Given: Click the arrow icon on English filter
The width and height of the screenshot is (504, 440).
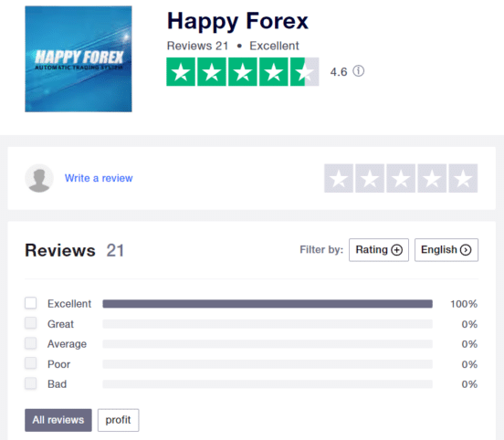Looking at the screenshot, I should (x=466, y=250).
